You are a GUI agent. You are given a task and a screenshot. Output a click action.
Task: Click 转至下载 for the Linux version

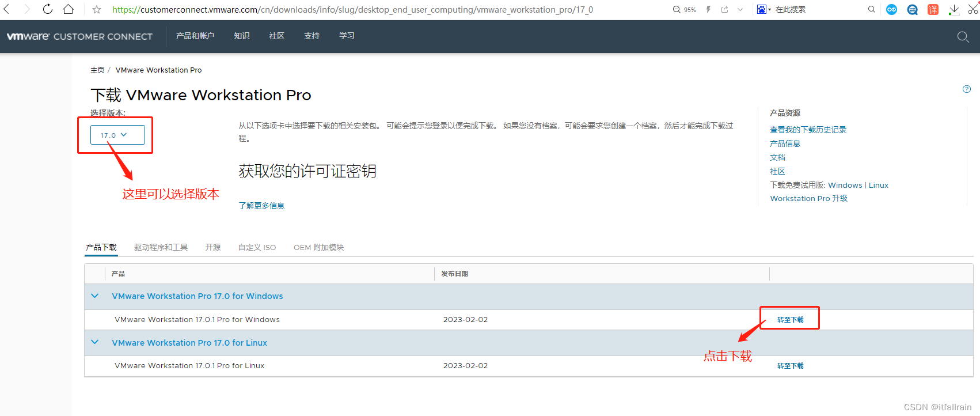pyautogui.click(x=791, y=366)
